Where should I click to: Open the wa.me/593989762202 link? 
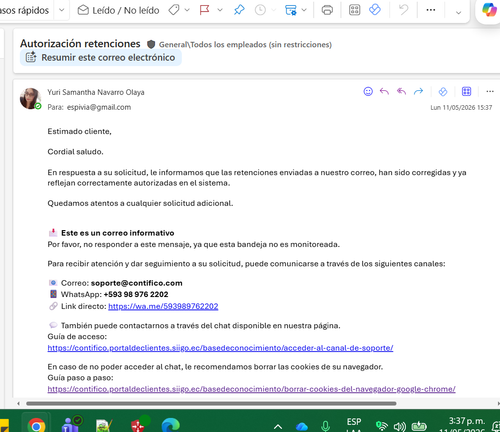[163, 306]
